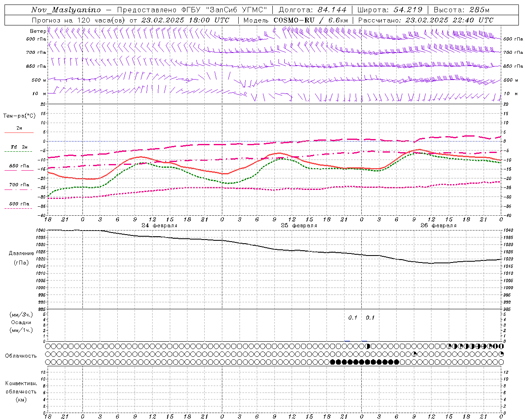This screenshot has width=525, height=420.
Task: Select the Прогноз на 120 часа(ов) text
Action: 79,20
